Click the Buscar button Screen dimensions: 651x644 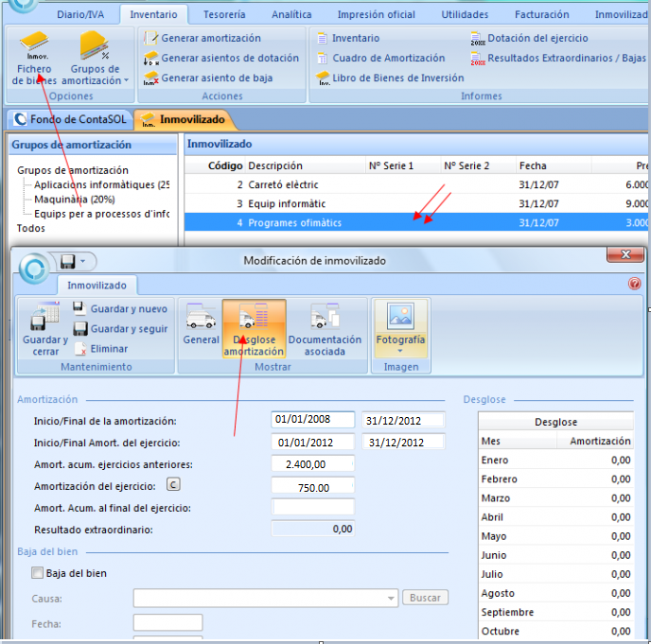coord(425,598)
